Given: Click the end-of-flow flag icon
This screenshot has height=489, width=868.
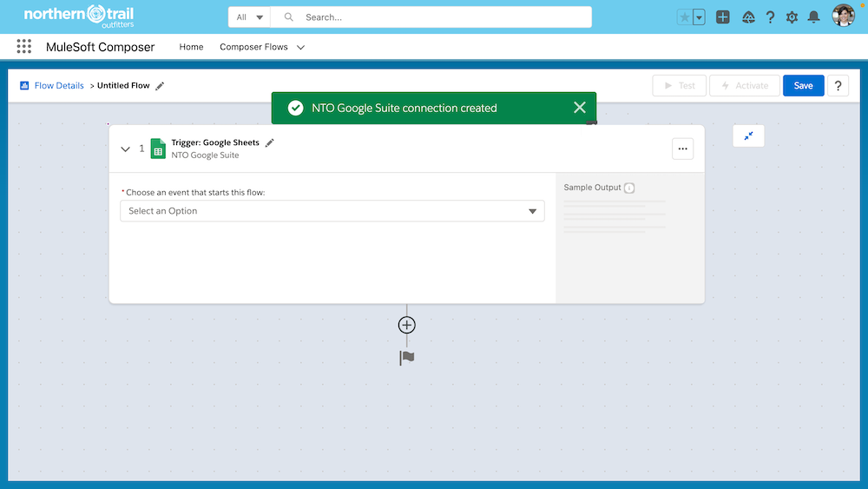Looking at the screenshot, I should tap(407, 358).
